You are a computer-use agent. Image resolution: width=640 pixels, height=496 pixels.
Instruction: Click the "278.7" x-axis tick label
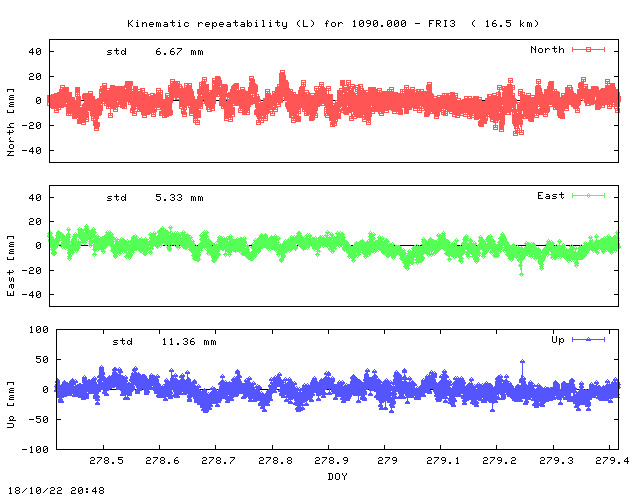pos(218,461)
